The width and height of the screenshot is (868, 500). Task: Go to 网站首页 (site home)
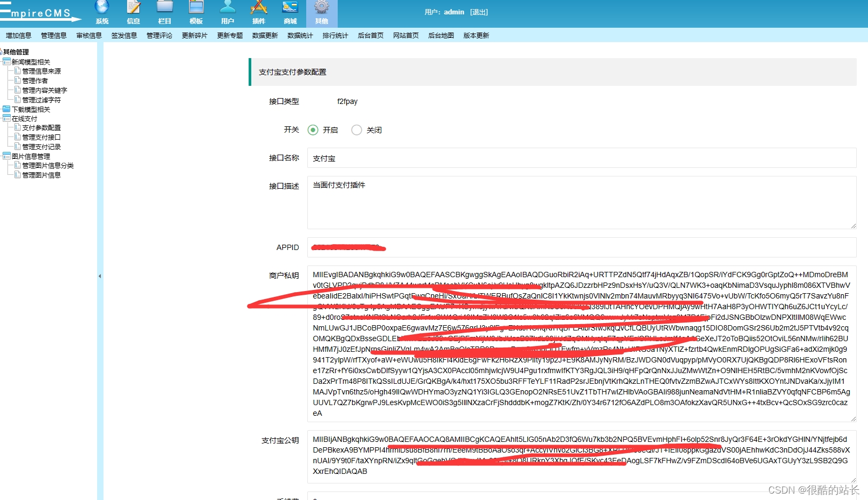[406, 36]
